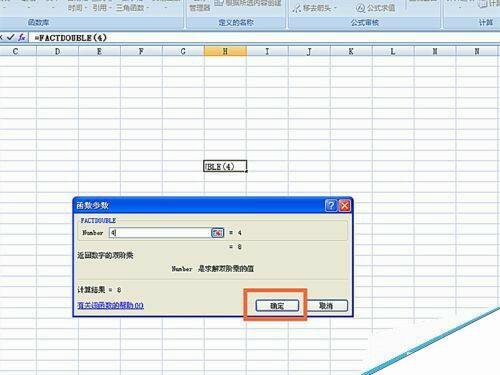Viewport: 500px width, 375px height.
Task: Open the 移去箭头 dropdown in ribbon
Action: (315, 8)
